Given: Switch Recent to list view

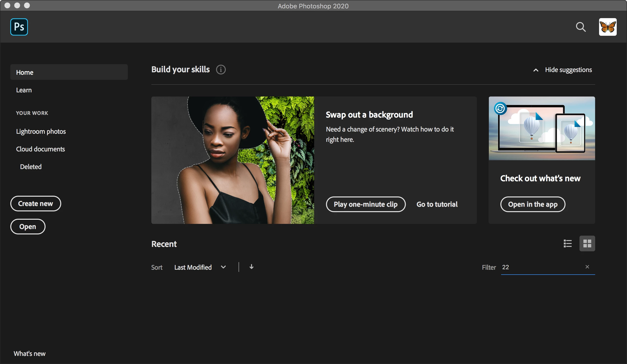Looking at the screenshot, I should [x=567, y=243].
